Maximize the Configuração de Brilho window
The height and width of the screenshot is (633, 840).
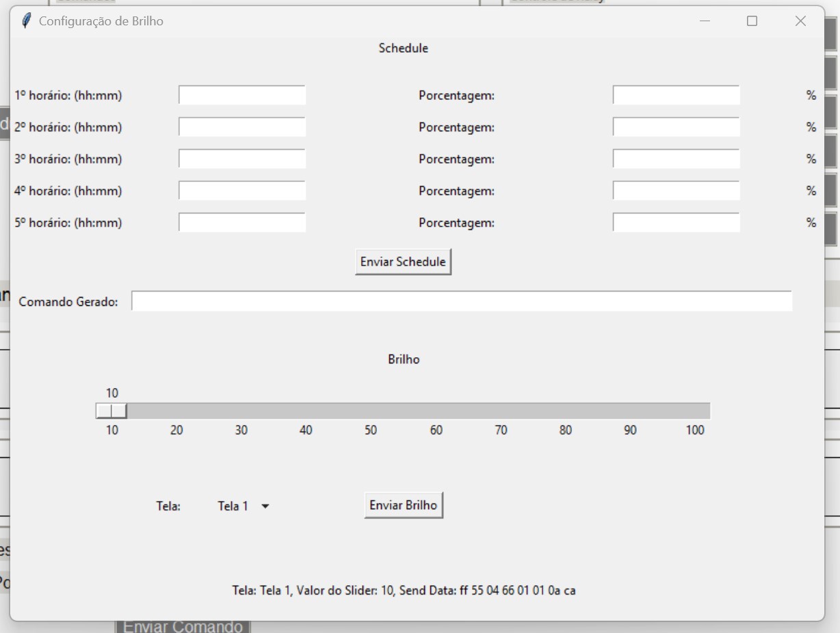click(752, 21)
